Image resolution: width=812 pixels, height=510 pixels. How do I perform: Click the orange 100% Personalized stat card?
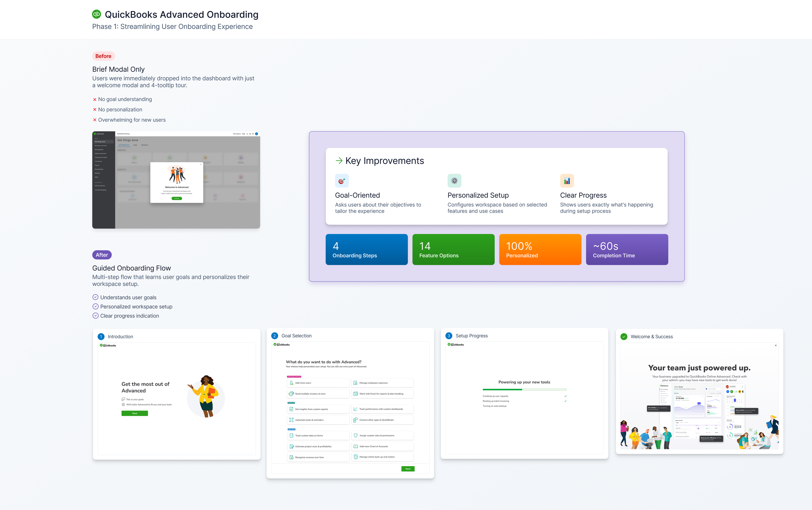540,249
